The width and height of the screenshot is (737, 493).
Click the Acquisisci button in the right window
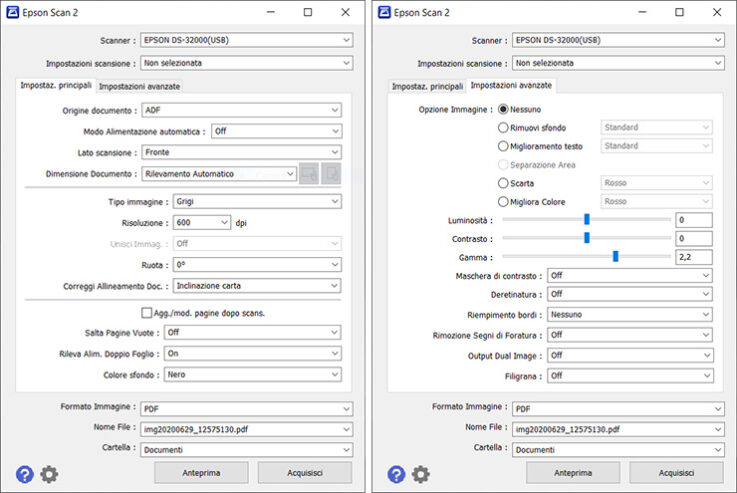676,472
